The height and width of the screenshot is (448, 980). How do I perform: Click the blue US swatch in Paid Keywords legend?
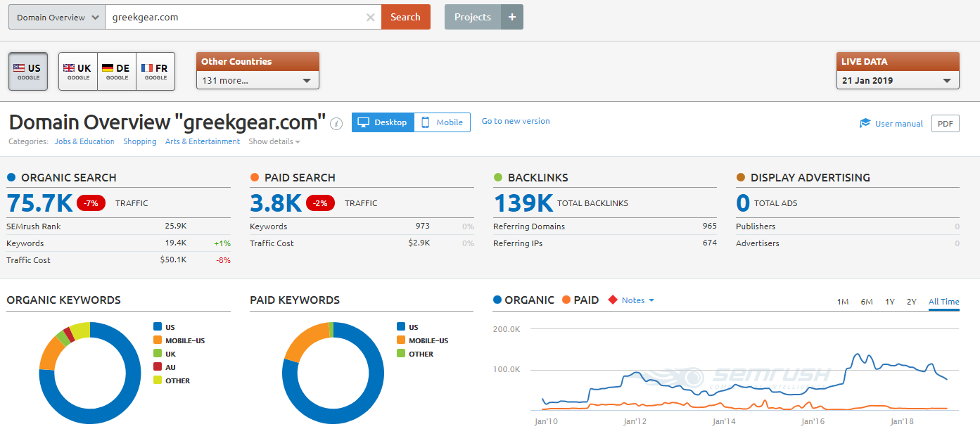[x=400, y=327]
